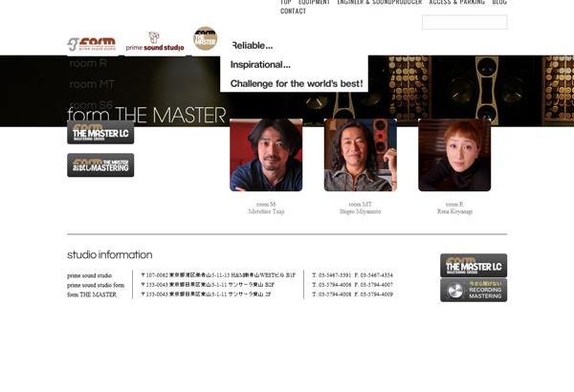The height and width of the screenshot is (392, 574).
Task: Click the Reliable... tagline
Action: [x=253, y=46]
